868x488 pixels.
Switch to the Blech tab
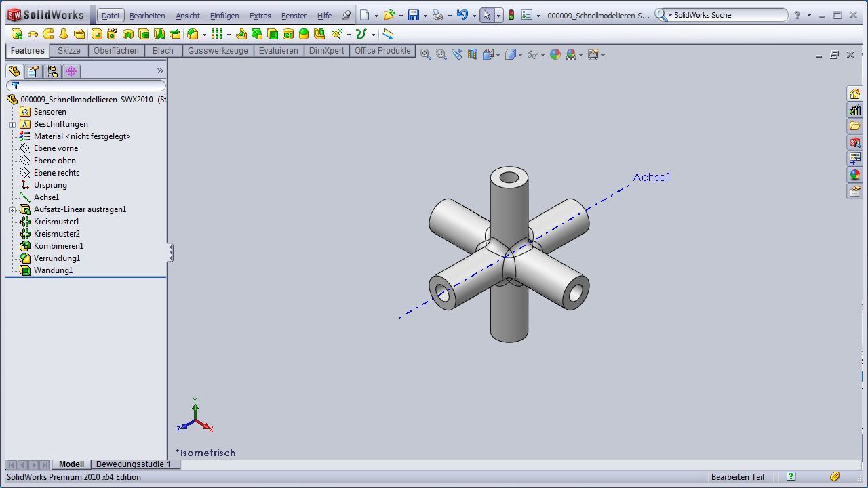point(163,51)
